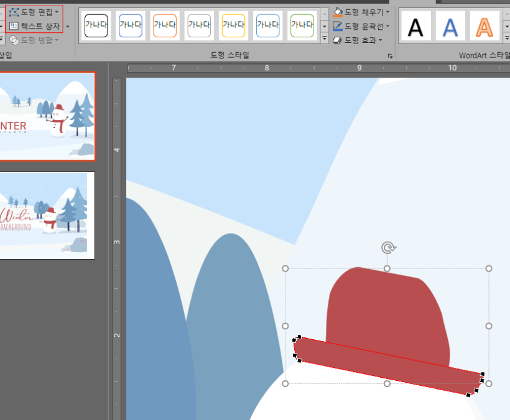The width and height of the screenshot is (510, 420).
Task: Apply the orange outline 가나다 shape style
Action: click(165, 25)
